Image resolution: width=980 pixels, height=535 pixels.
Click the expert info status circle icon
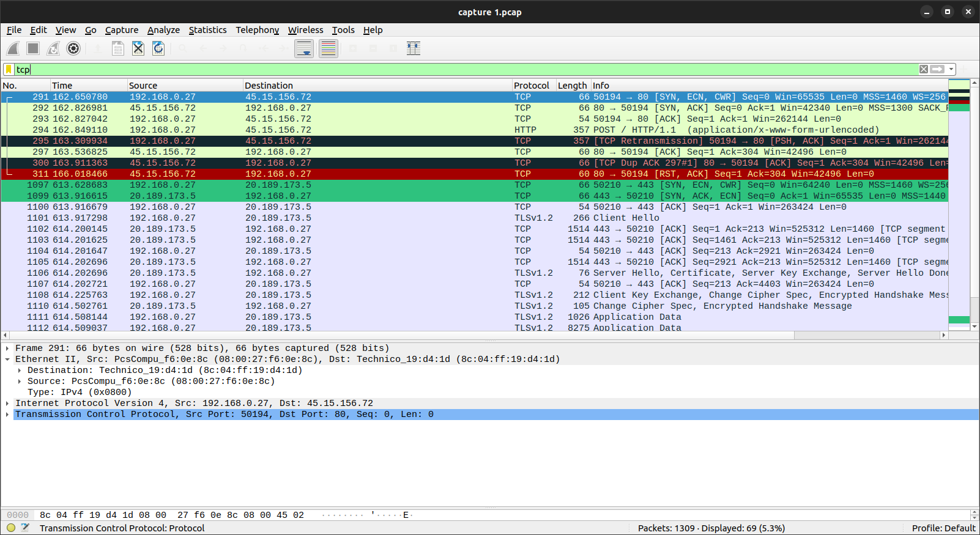11,528
